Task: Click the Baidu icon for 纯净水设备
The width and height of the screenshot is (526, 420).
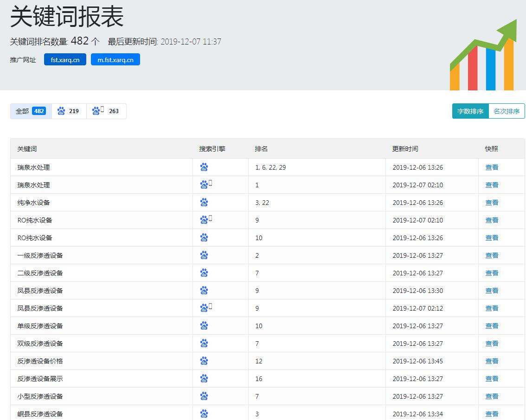Action: (204, 202)
